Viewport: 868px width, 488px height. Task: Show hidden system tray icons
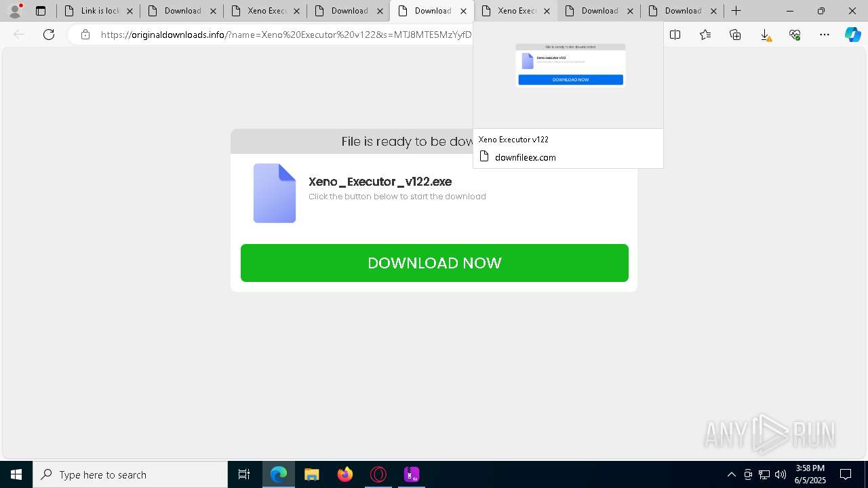[x=731, y=474]
